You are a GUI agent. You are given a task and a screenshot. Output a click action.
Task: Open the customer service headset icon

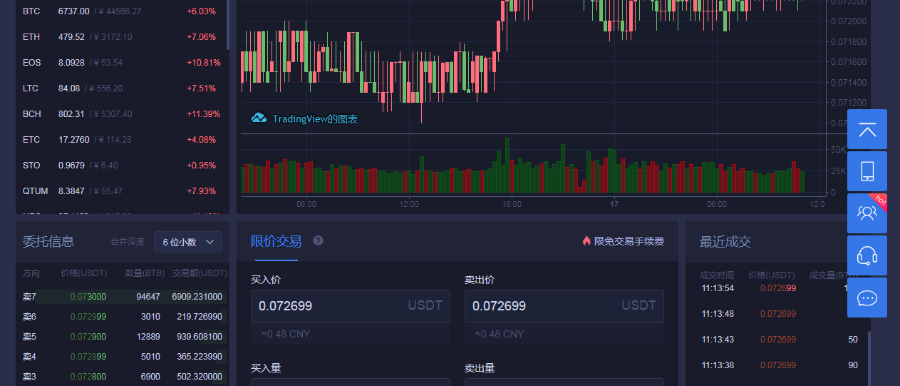[x=867, y=255]
